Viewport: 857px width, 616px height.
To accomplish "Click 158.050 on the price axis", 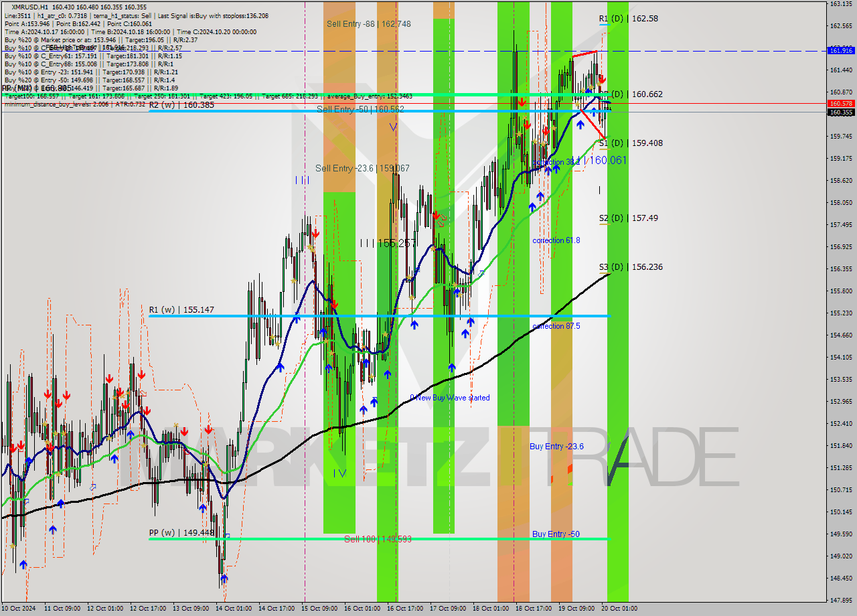I will (840, 203).
